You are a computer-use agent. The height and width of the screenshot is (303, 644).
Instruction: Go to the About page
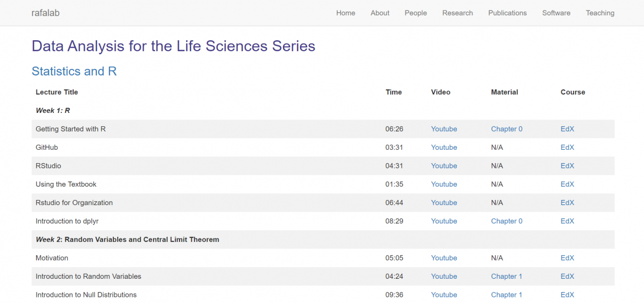click(380, 13)
